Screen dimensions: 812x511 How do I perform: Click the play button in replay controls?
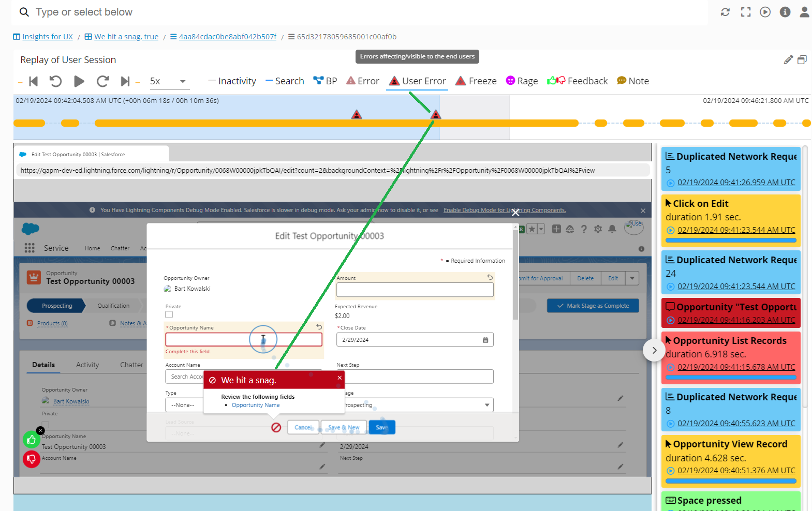[79, 81]
